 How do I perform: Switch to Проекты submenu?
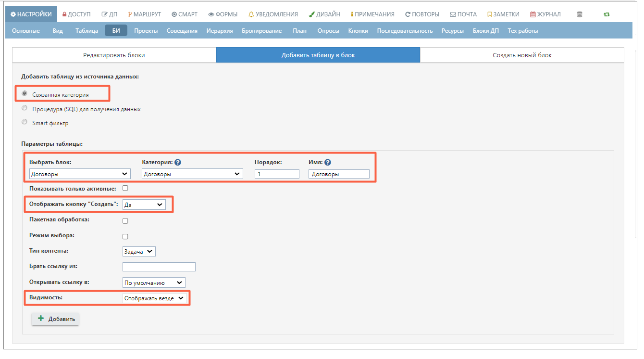pyautogui.click(x=146, y=31)
